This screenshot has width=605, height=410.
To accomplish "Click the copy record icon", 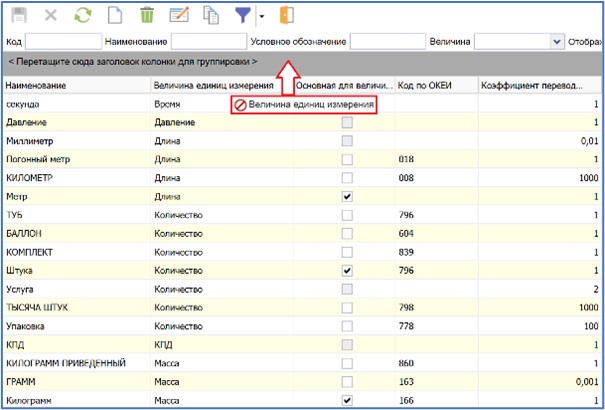I will tap(210, 15).
